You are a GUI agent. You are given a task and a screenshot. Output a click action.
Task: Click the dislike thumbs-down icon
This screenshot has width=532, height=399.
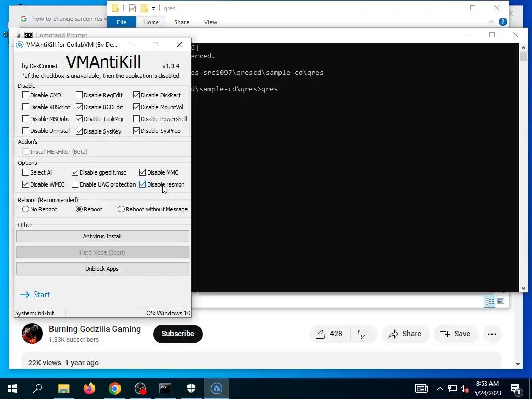tap(363, 334)
